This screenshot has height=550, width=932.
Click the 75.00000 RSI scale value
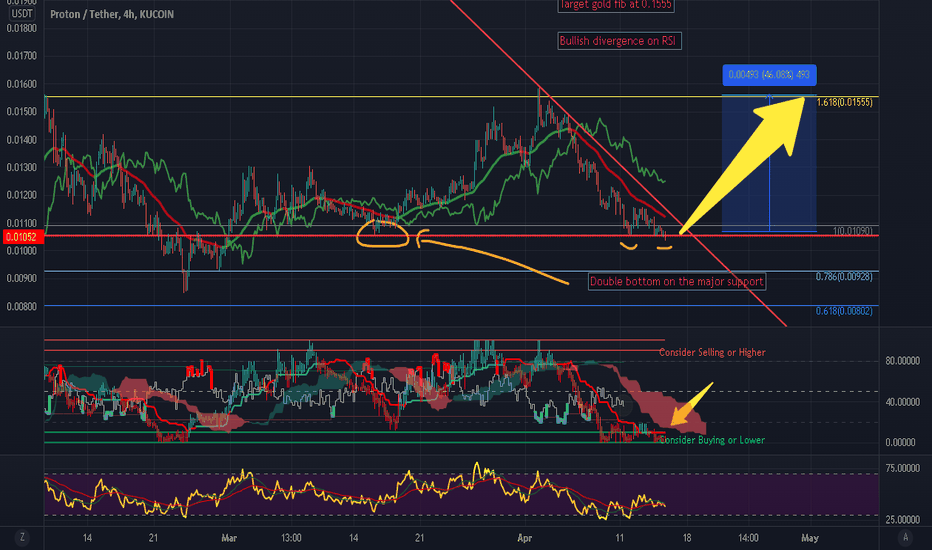(902, 469)
